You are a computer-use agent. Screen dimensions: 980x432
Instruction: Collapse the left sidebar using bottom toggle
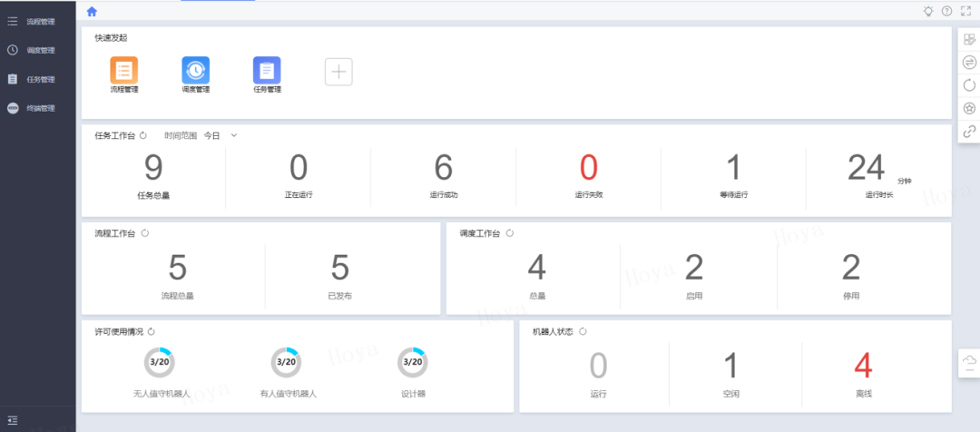(x=12, y=419)
